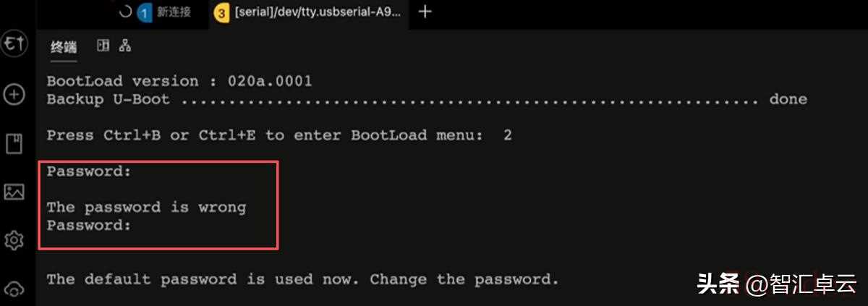Click the BootLoad version text line
The image size is (868, 306).
tap(179, 81)
